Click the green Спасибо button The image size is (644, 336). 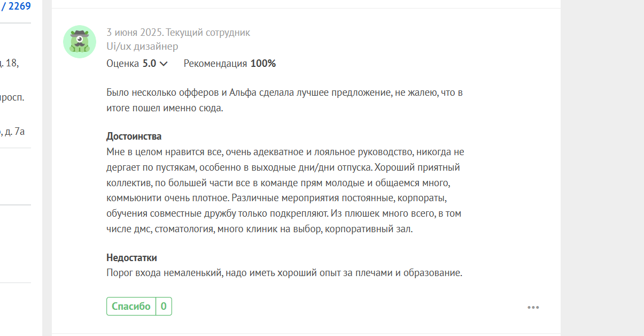(x=131, y=307)
